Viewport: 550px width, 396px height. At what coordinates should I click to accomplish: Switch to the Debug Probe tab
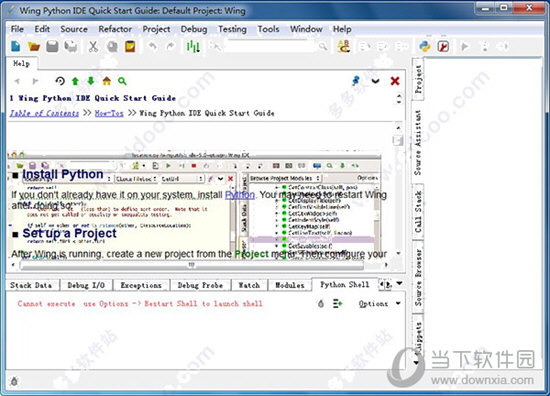click(200, 285)
